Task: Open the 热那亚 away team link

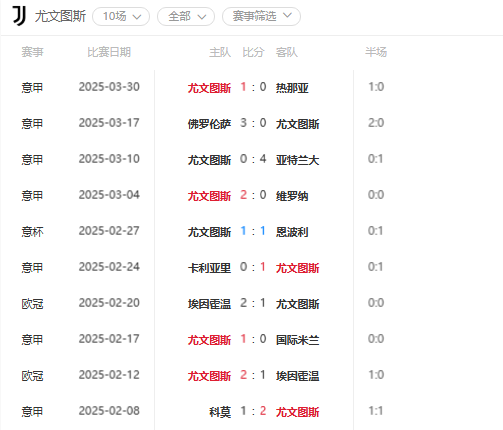Action: 292,88
